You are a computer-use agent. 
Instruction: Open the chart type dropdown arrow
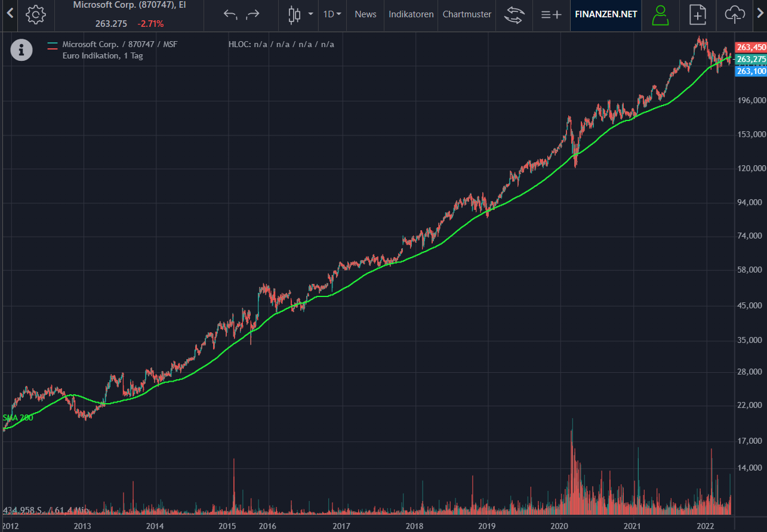pos(310,14)
